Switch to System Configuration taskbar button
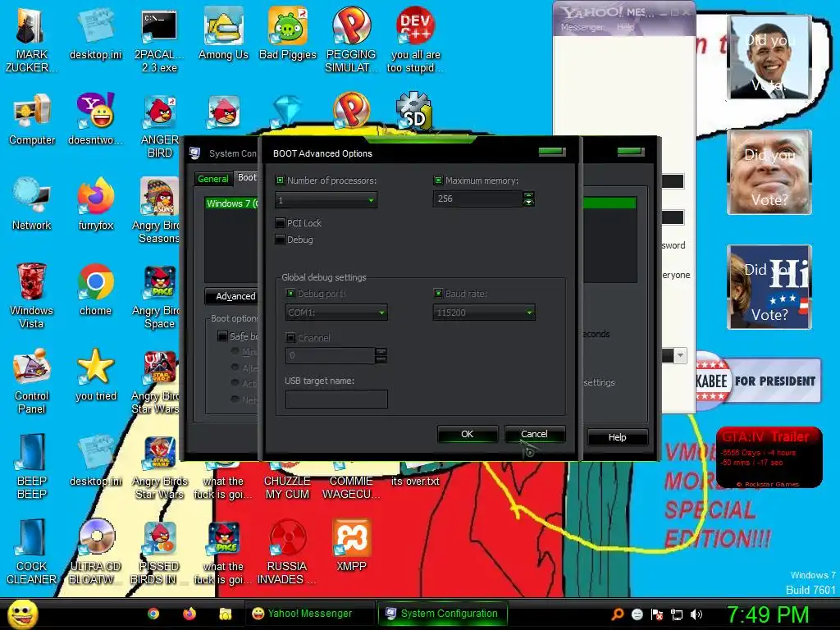840x630 pixels. (442, 614)
